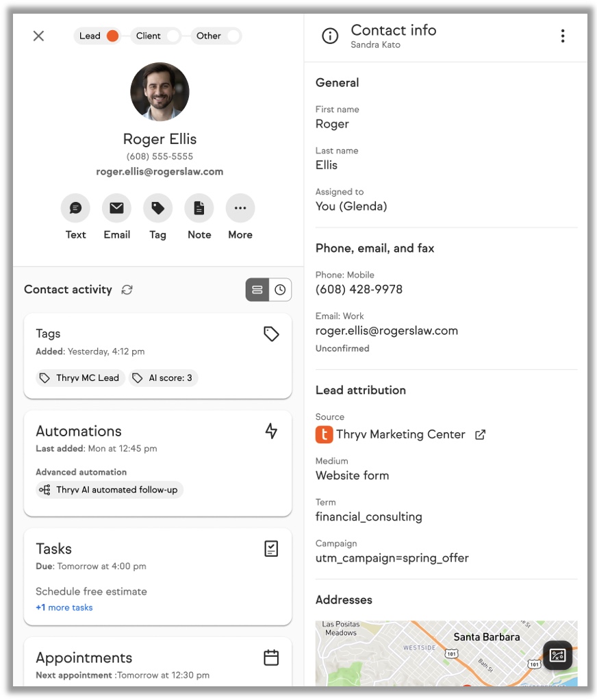This screenshot has width=597, height=700.
Task: Switch to timeline clock activity view
Action: 280,290
